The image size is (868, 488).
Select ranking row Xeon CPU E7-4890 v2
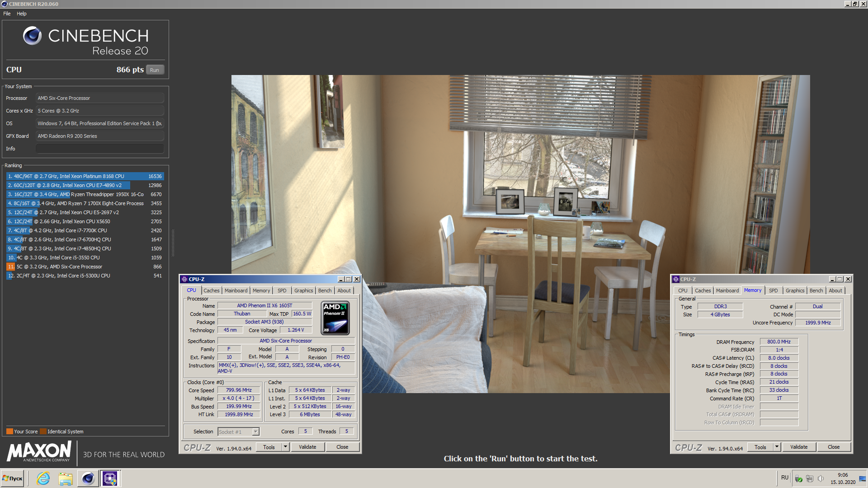coord(85,185)
